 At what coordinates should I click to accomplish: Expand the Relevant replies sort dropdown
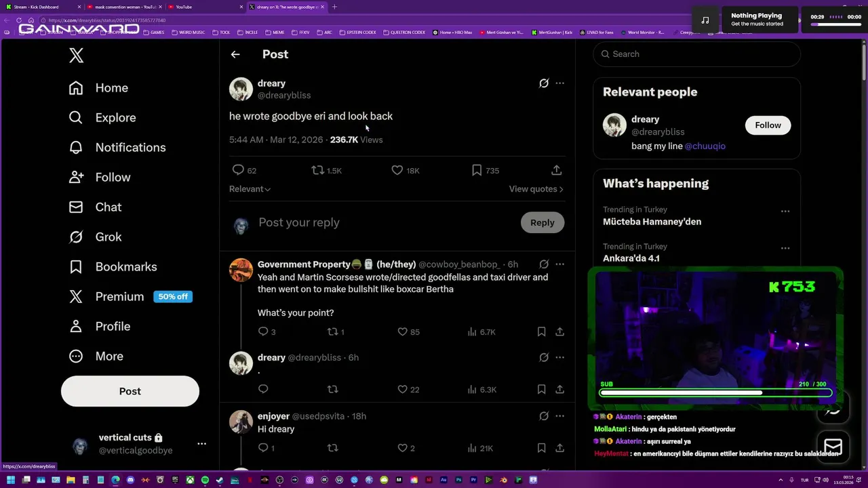(250, 189)
